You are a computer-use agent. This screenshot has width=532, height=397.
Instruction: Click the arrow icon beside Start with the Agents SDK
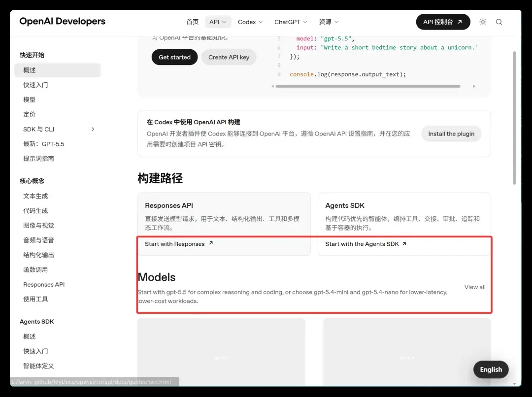(404, 244)
